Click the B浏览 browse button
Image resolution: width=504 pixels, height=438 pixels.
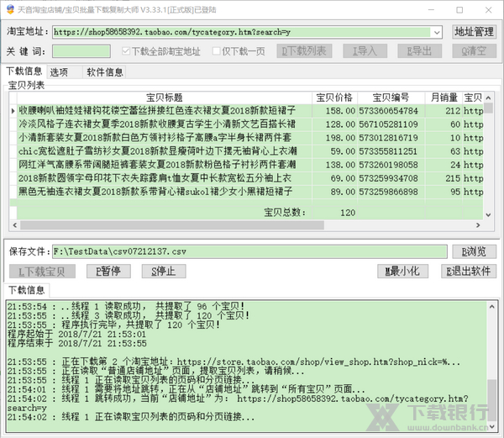(474, 251)
